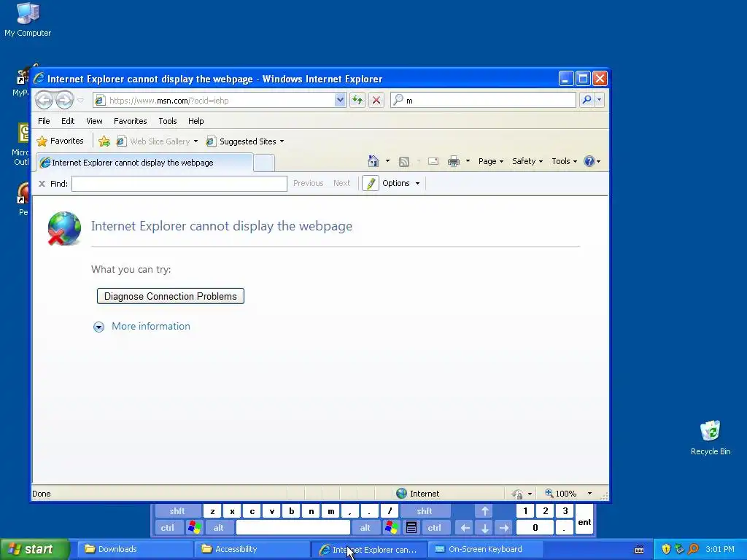Open the View menu
The width and height of the screenshot is (747, 560).
click(x=94, y=121)
